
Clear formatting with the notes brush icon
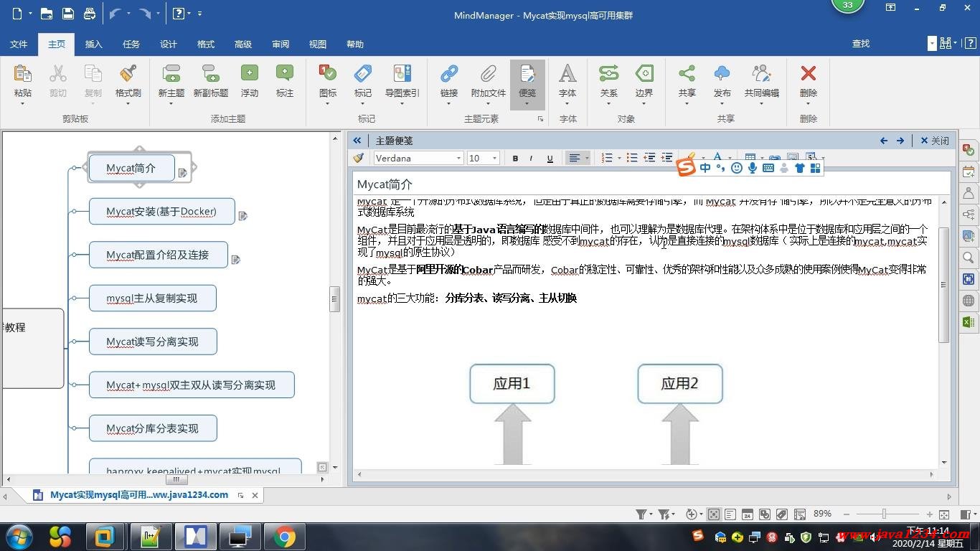359,158
